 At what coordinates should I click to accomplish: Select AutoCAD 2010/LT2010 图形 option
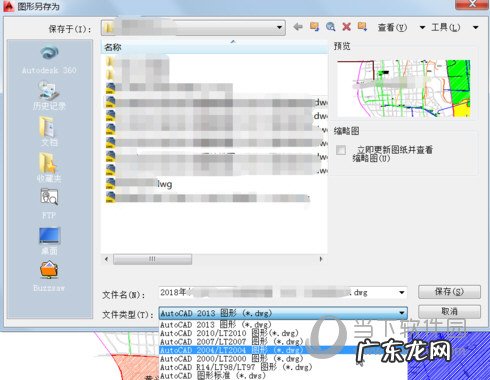(283, 333)
